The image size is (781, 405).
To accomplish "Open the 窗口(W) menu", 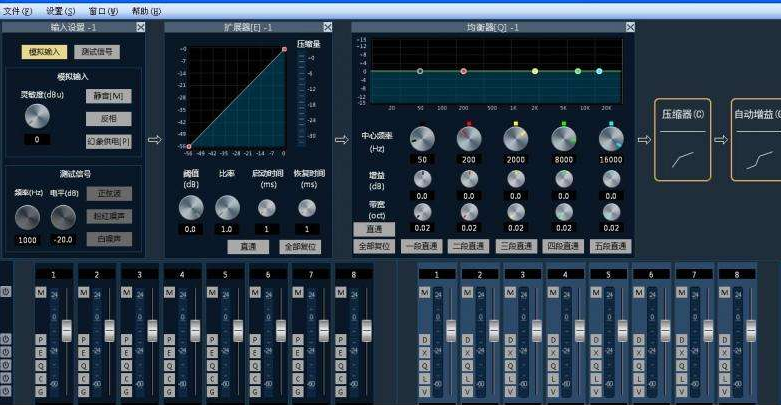I will point(103,11).
